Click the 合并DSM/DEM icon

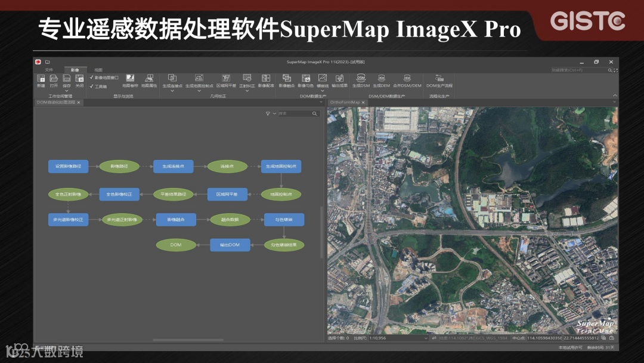[407, 78]
